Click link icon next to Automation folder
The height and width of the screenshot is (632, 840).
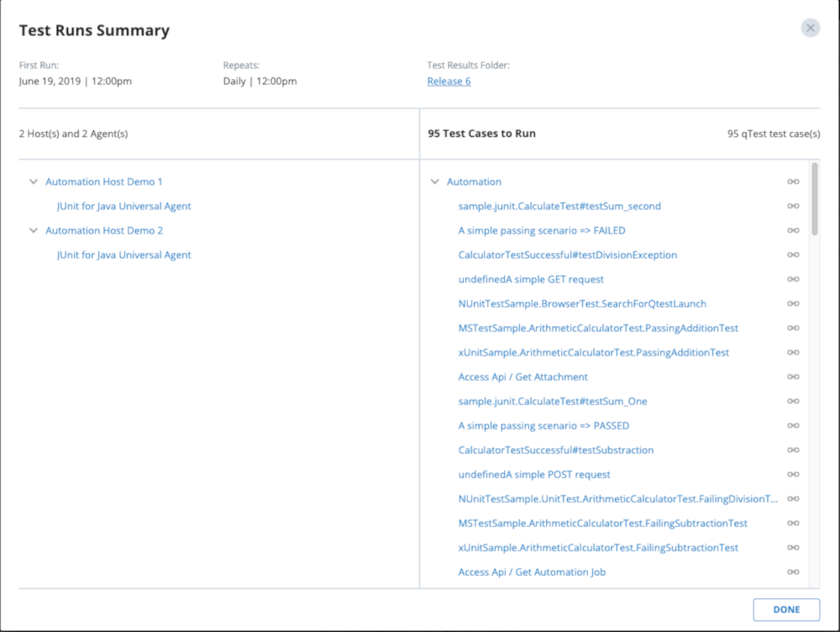tap(792, 182)
